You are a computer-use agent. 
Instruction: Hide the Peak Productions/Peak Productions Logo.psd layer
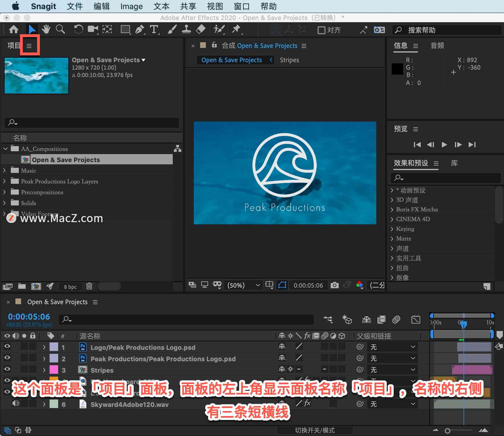click(x=7, y=358)
